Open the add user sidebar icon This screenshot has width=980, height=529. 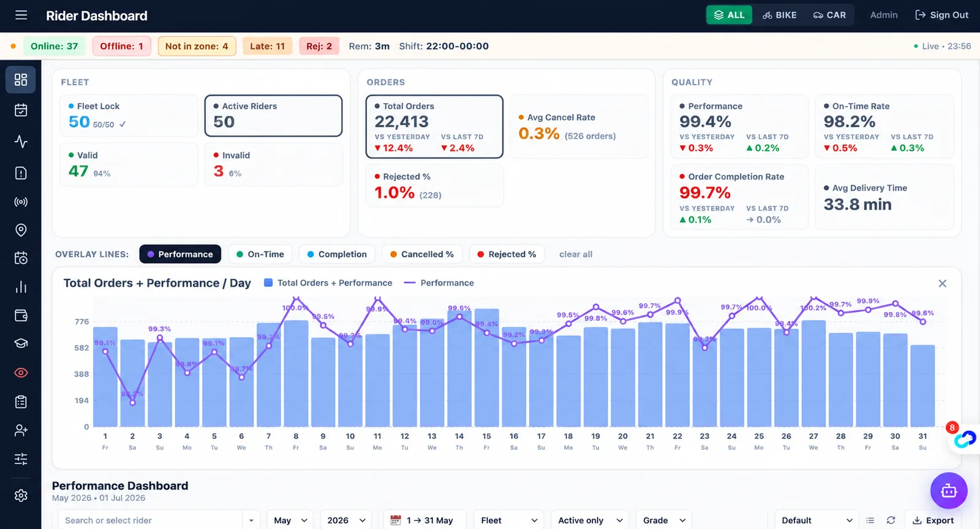click(21, 430)
